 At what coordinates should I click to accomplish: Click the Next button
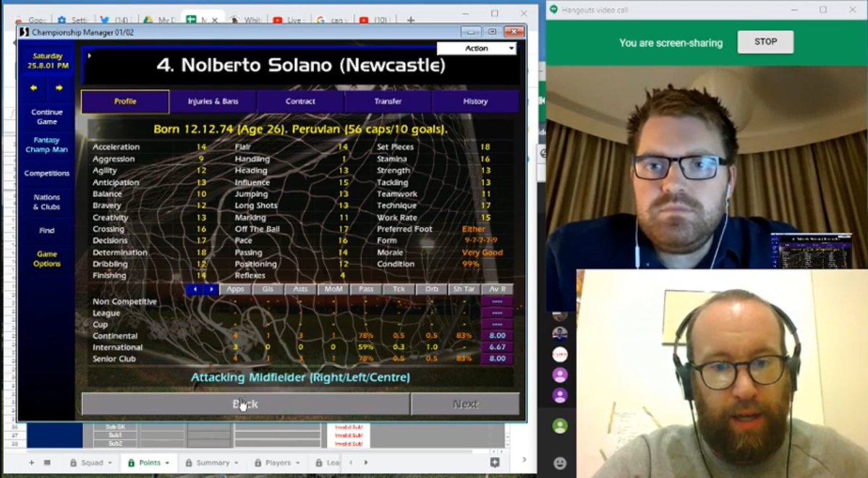pos(465,404)
